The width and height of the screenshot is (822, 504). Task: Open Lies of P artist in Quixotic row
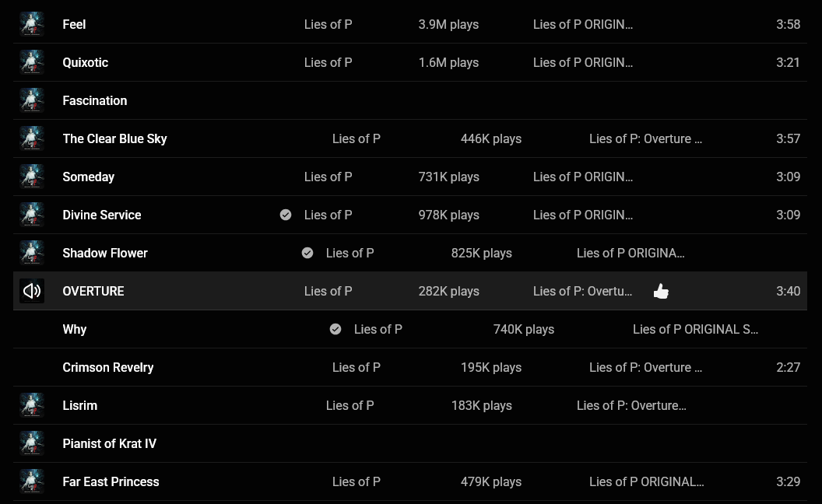tap(328, 62)
